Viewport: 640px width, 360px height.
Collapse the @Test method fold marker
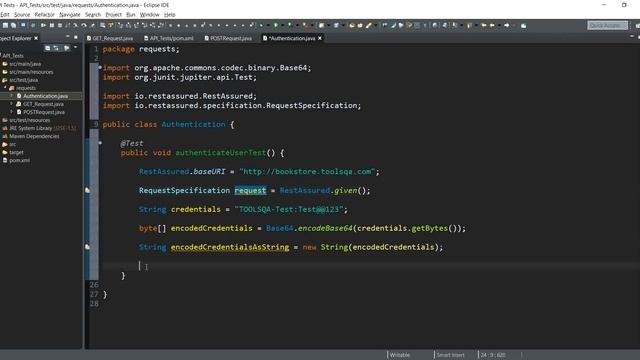click(100, 143)
